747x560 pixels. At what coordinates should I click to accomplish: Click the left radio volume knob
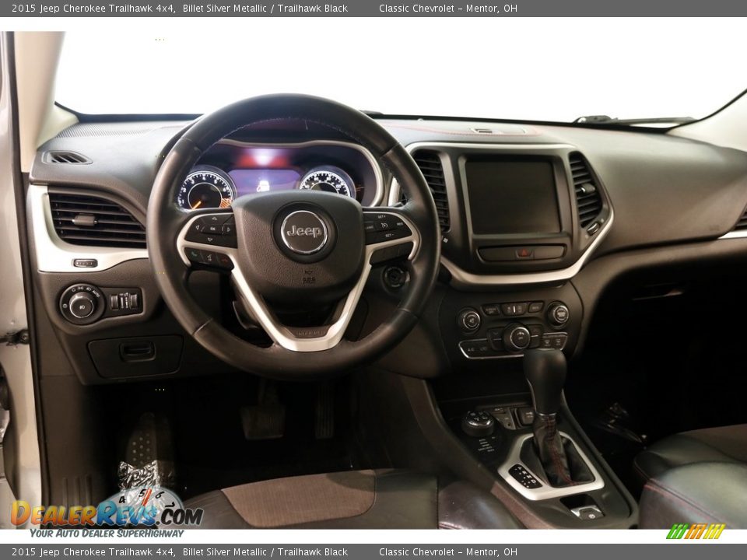(469, 320)
